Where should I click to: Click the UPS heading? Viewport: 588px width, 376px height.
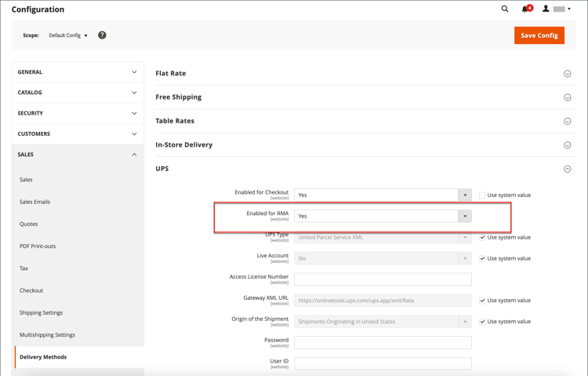162,169
